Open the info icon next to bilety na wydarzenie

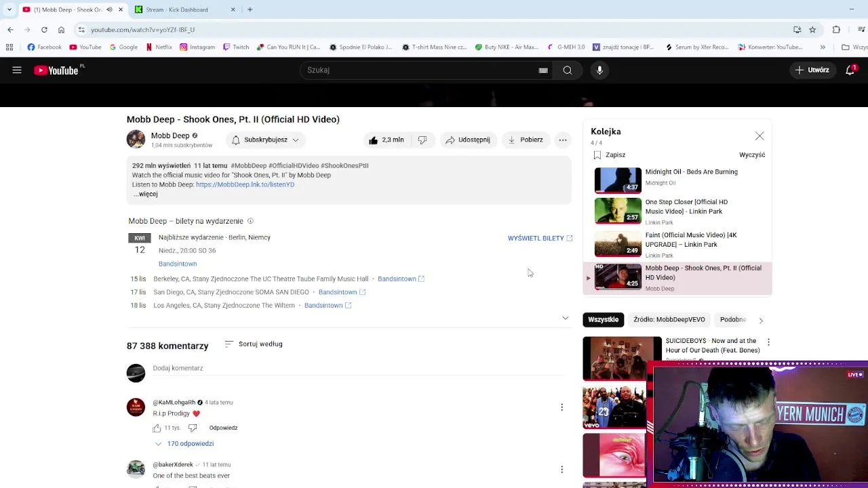point(250,221)
